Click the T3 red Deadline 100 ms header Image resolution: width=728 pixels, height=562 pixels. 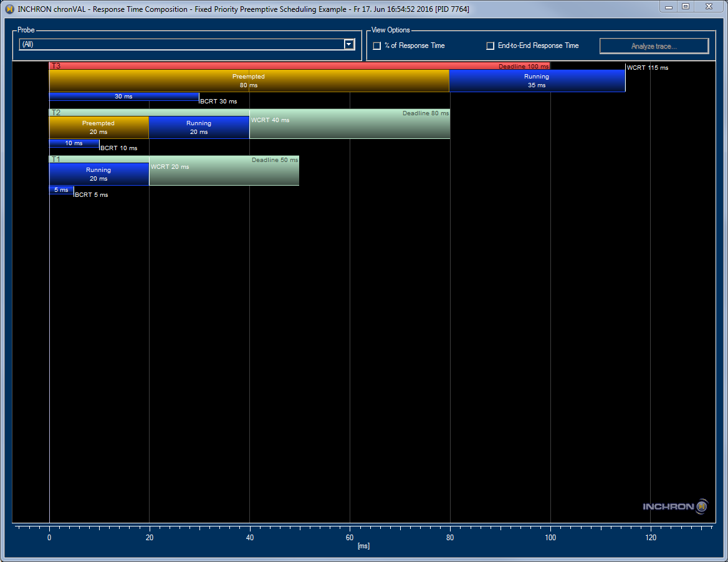click(299, 66)
